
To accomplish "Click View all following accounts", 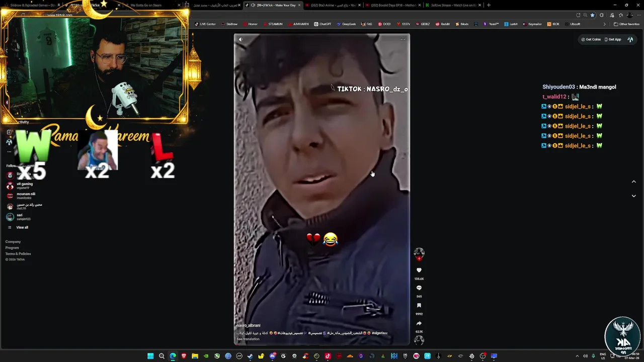I will pyautogui.click(x=22, y=227).
